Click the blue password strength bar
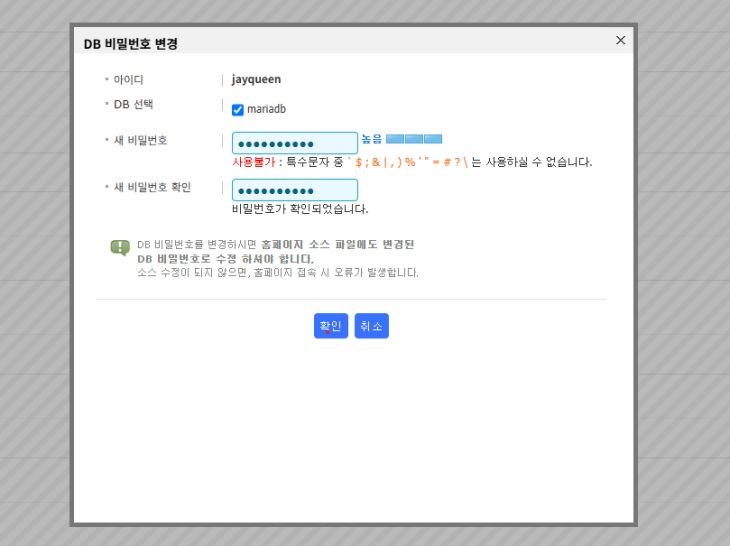730x546 pixels. (414, 139)
